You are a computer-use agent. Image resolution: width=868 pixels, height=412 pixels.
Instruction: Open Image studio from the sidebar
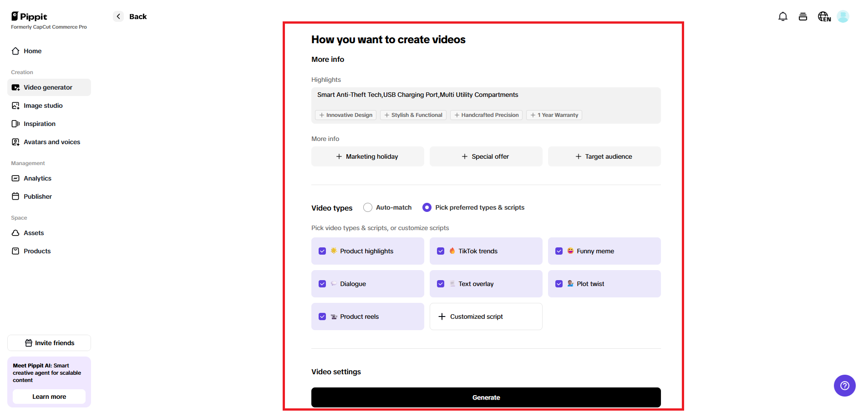tap(43, 106)
